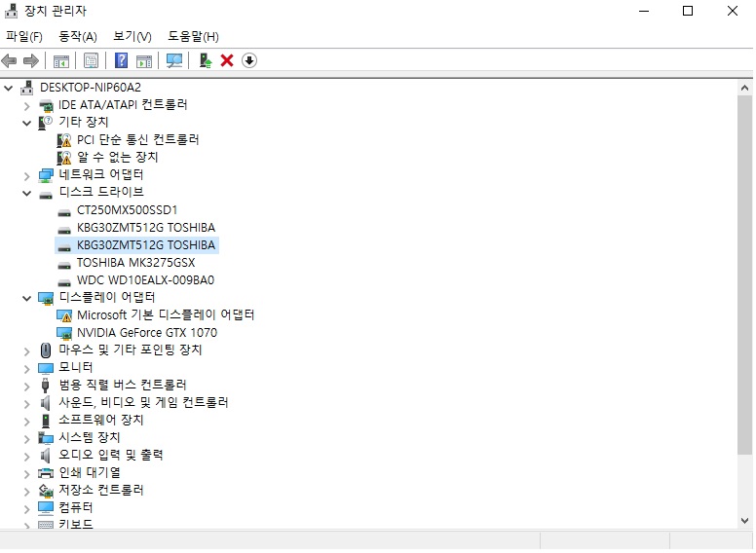Select Microsoft 기본 디스플레이 어댑터 item
Viewport: 756px width, 553px height.
165,315
